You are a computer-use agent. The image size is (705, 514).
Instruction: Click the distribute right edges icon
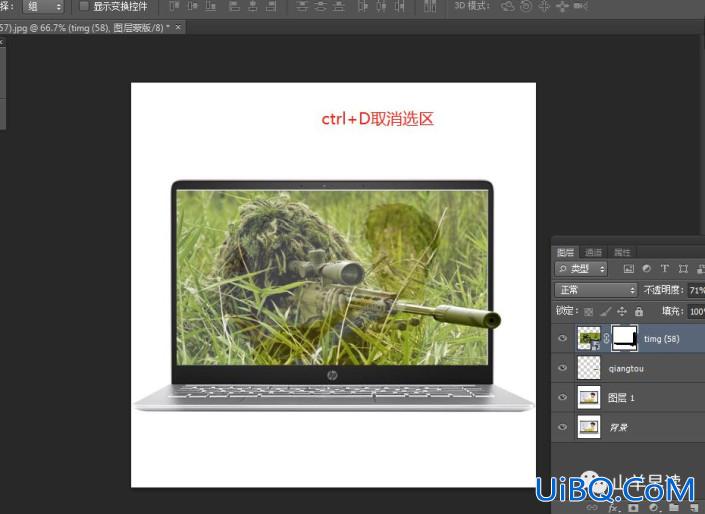tap(399, 6)
